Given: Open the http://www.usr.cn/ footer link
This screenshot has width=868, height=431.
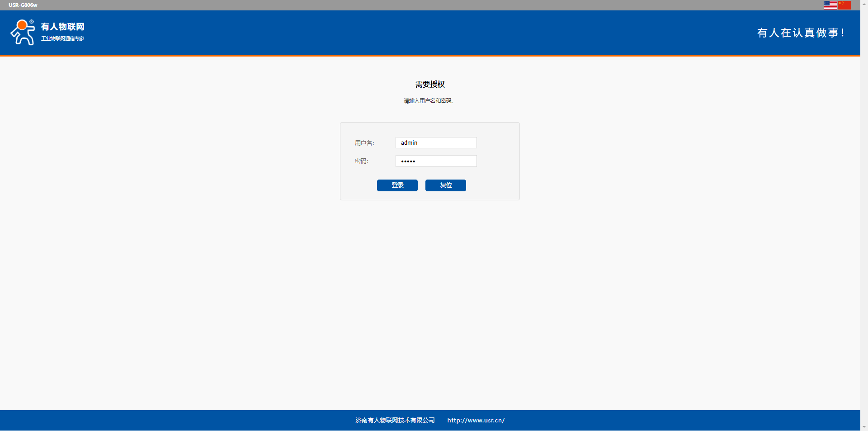Looking at the screenshot, I should click(476, 420).
